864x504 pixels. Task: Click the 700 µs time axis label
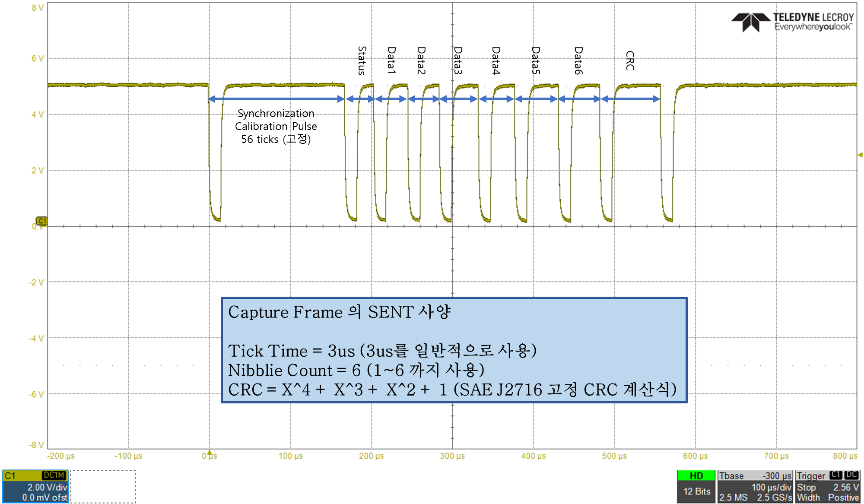[x=776, y=456]
